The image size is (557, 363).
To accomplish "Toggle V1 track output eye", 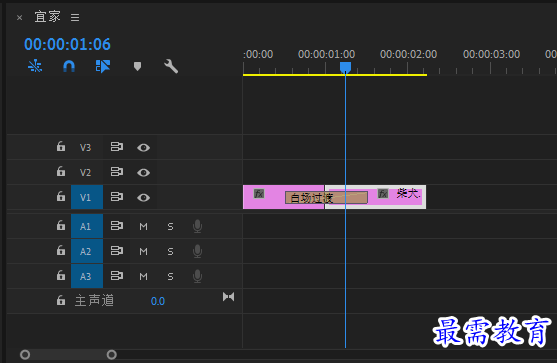I will (x=144, y=197).
